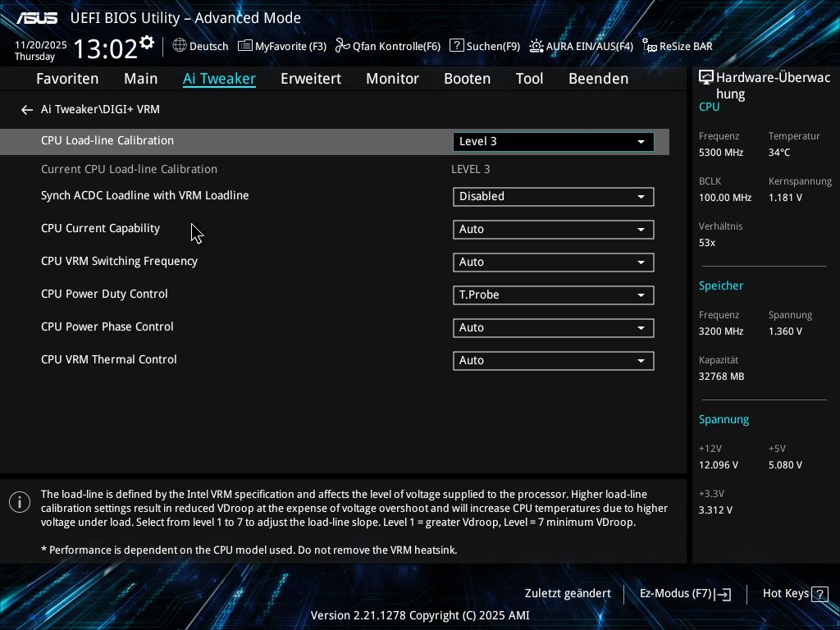840x630 pixels.
Task: Open the Tool tab
Action: click(529, 79)
